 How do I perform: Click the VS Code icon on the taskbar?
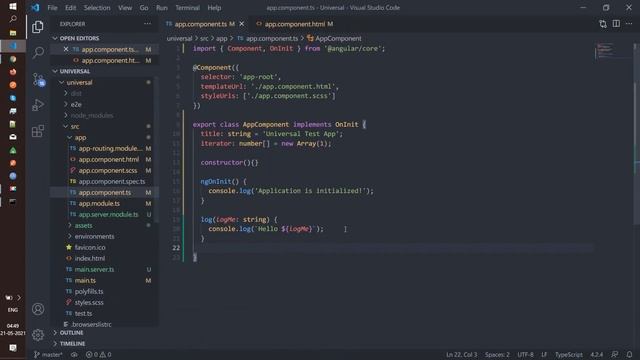(13, 46)
